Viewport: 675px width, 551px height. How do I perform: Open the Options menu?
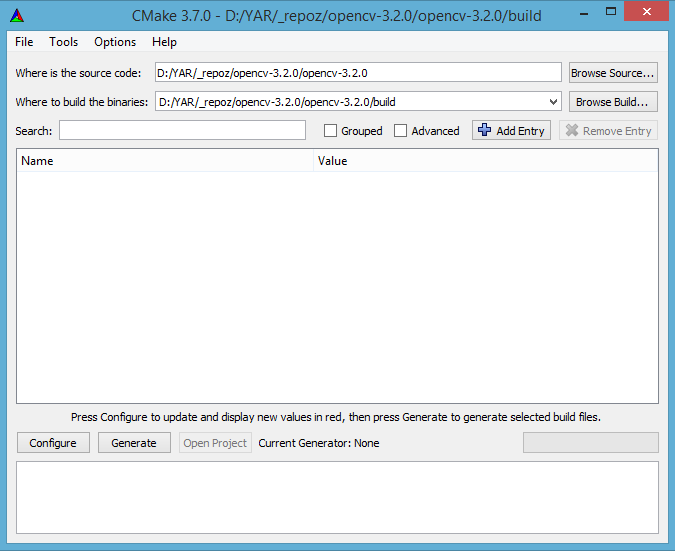(x=115, y=42)
